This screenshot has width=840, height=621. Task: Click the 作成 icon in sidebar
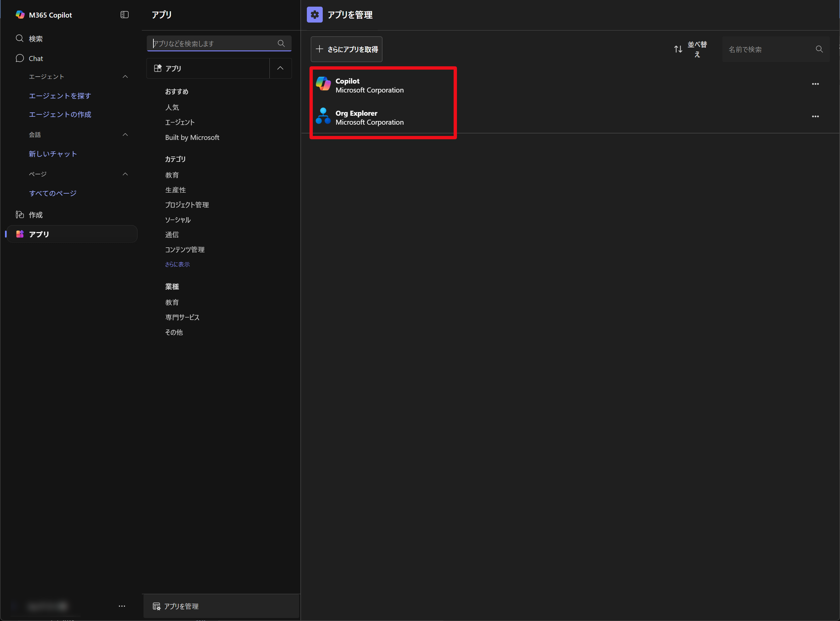tap(20, 214)
